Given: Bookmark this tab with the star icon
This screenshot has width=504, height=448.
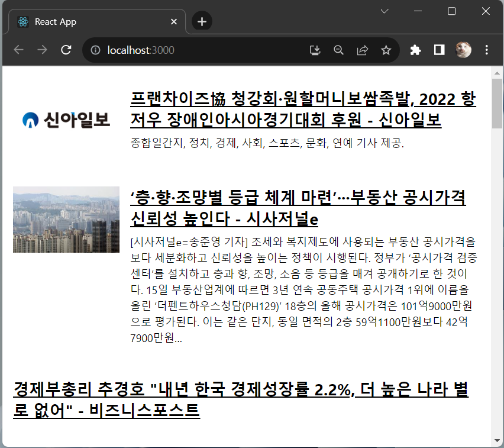Looking at the screenshot, I should click(x=386, y=50).
